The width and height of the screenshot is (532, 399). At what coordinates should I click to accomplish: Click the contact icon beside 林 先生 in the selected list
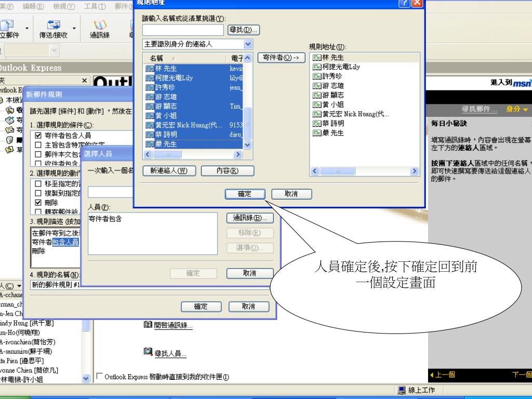(x=150, y=69)
